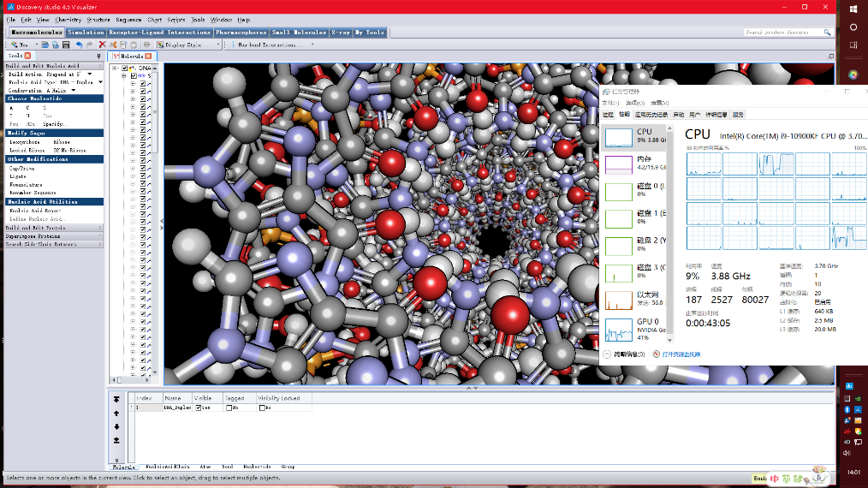Move row to top in the data table

[116, 401]
